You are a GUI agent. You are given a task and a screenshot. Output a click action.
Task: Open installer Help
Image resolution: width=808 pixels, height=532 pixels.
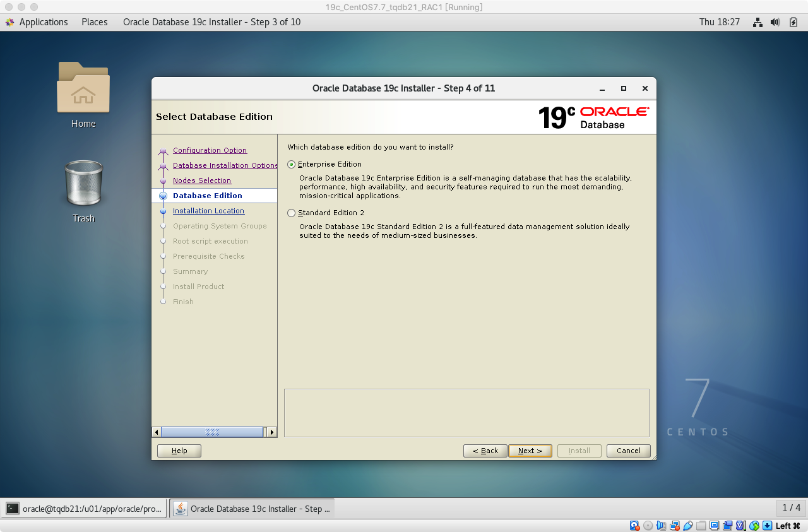click(179, 451)
